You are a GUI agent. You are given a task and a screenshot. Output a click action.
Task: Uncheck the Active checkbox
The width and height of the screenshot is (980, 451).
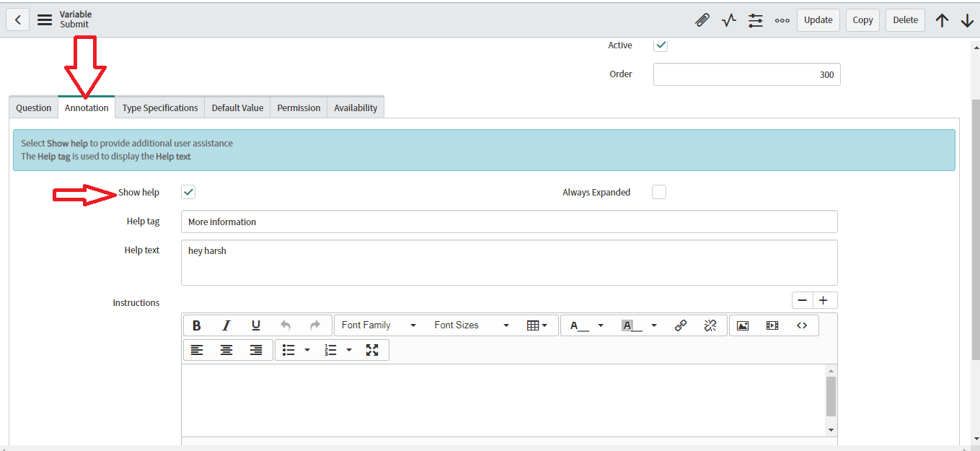661,45
